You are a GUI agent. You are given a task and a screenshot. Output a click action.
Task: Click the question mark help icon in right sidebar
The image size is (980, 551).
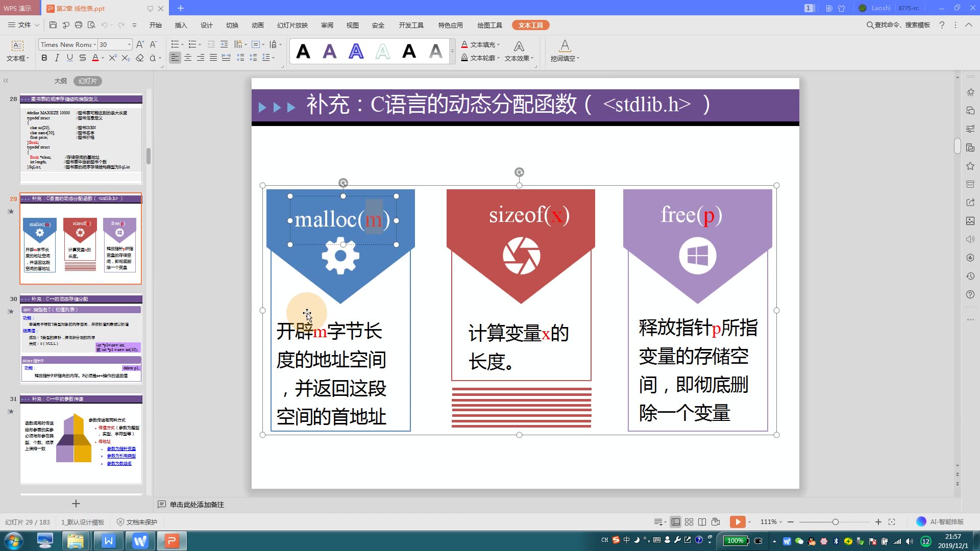(x=970, y=294)
